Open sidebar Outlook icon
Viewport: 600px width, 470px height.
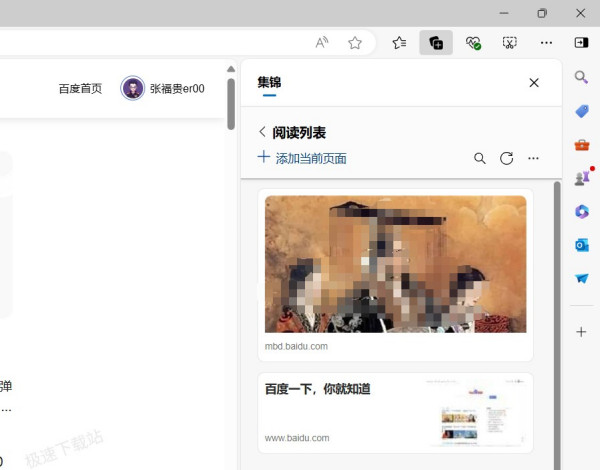click(582, 245)
